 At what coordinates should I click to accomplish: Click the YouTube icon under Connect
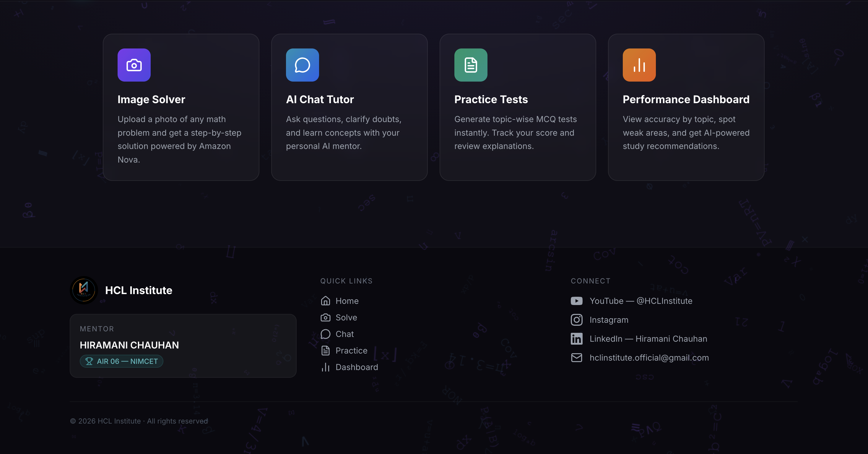pyautogui.click(x=576, y=301)
